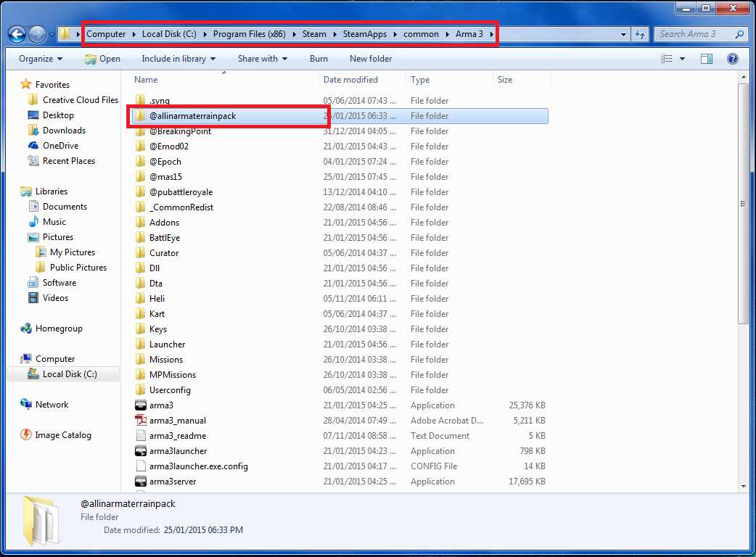This screenshot has width=756, height=557.
Task: Open Creative Cloud Files in sidebar
Action: click(80, 100)
